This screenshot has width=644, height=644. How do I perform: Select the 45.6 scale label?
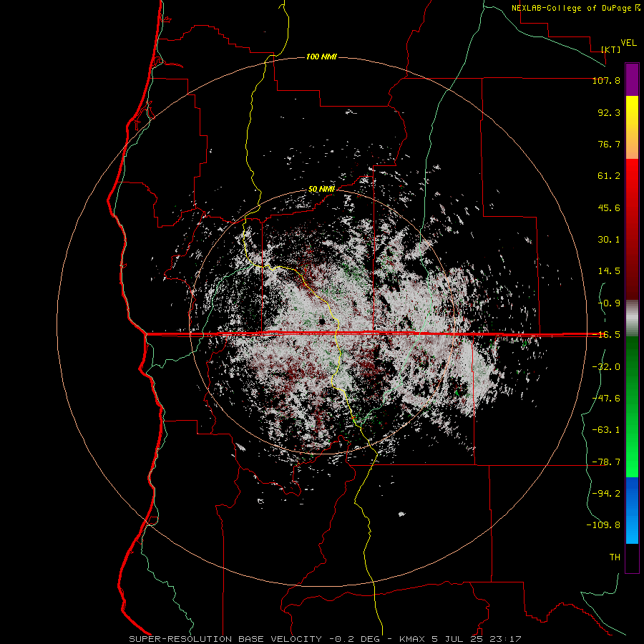(x=609, y=208)
